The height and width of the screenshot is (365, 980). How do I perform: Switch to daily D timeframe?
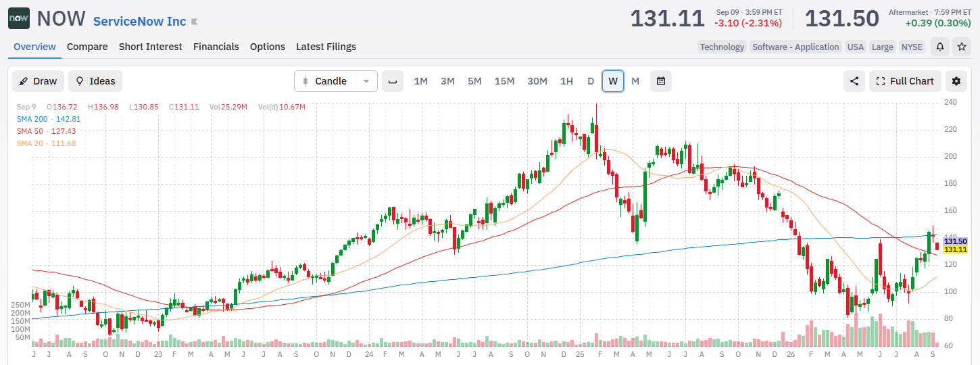[591, 81]
